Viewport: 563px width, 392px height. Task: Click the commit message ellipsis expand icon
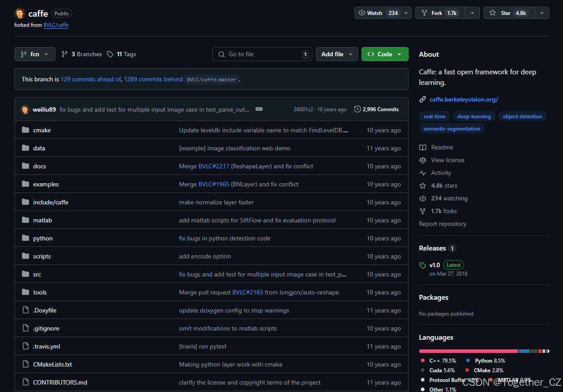[x=259, y=109]
